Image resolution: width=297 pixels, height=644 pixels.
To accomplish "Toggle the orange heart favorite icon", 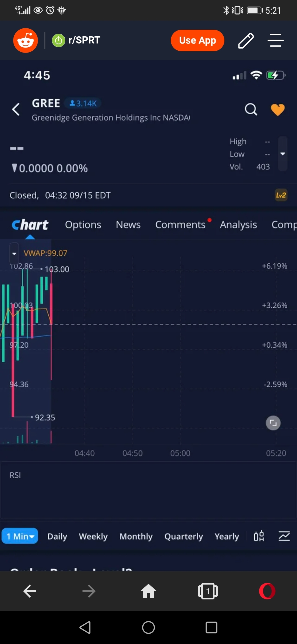I will [x=277, y=110].
